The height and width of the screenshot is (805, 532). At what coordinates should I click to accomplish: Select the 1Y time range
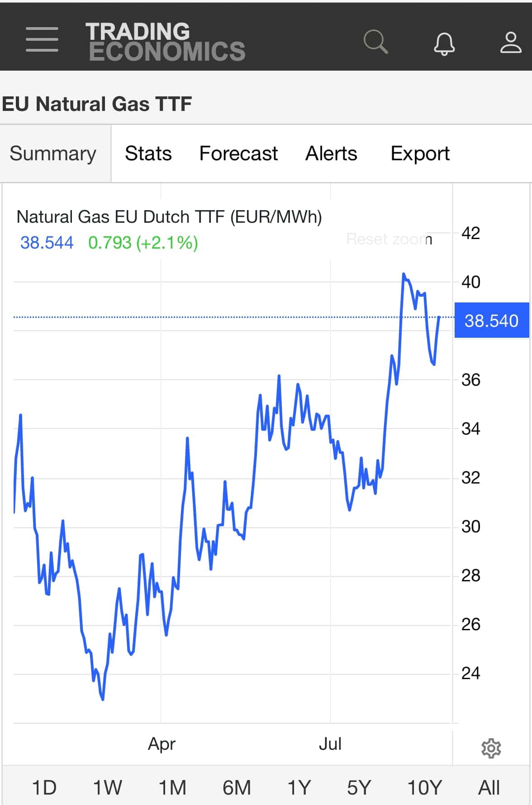coord(299,787)
